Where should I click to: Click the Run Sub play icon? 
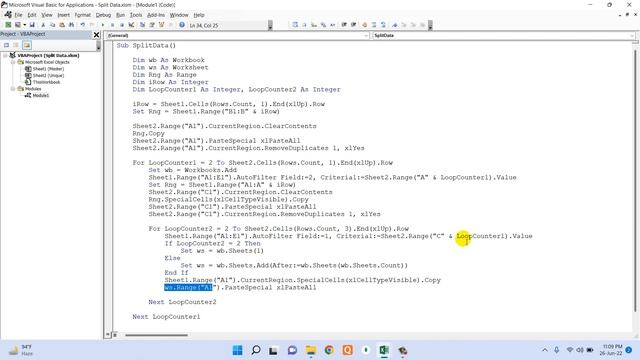tap(103, 25)
